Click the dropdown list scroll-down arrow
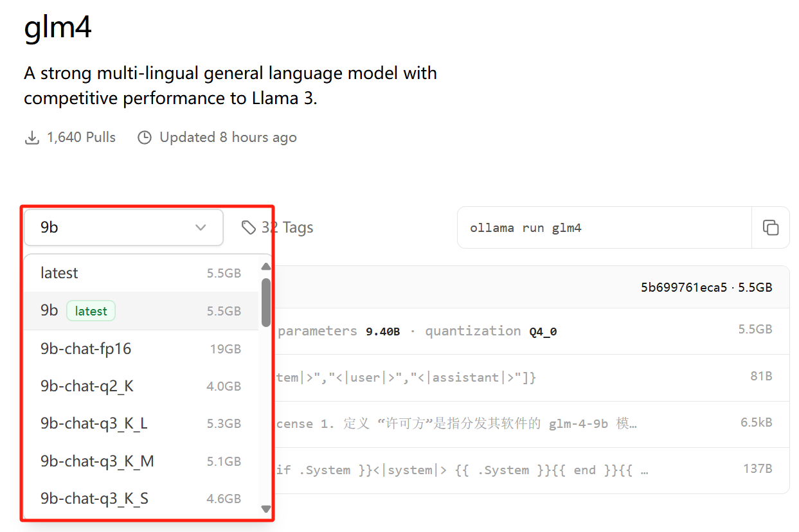This screenshot has width=799, height=532. point(266,509)
